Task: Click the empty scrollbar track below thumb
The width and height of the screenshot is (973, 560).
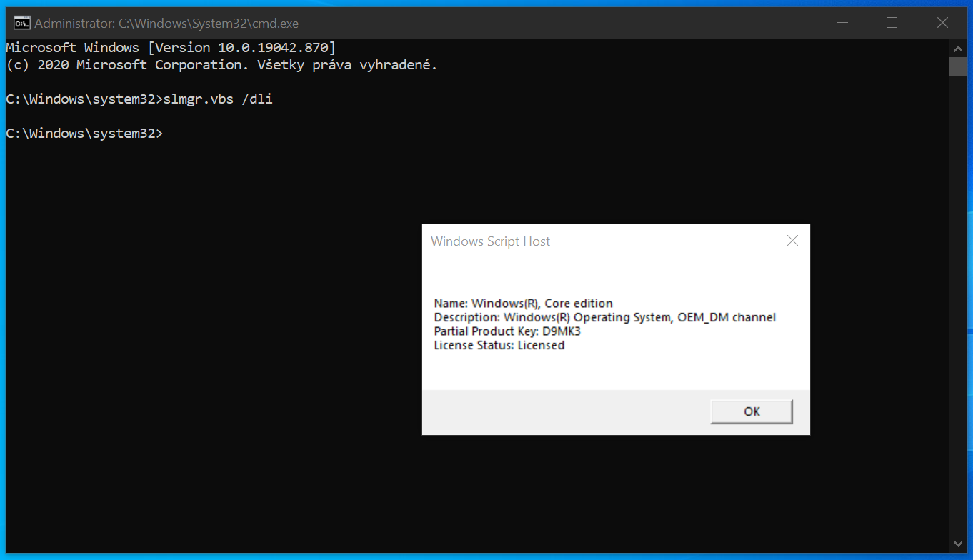Action: pyautogui.click(x=958, y=305)
